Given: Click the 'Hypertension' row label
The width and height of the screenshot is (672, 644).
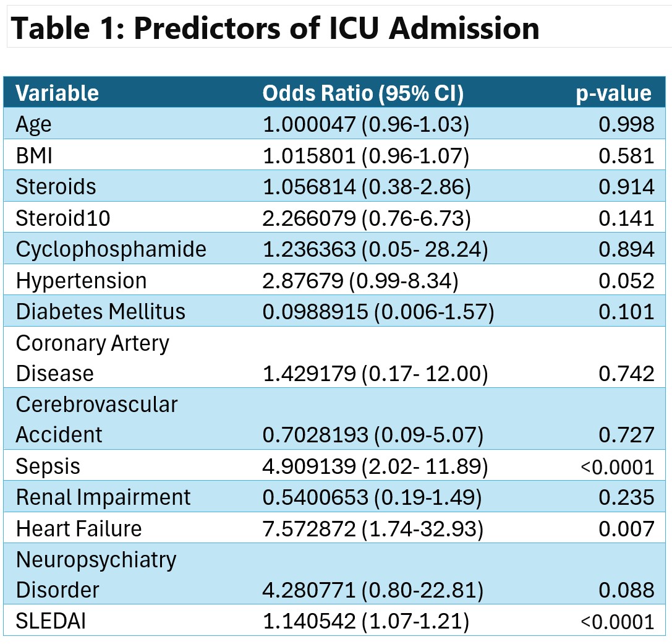Looking at the screenshot, I should tap(81, 280).
